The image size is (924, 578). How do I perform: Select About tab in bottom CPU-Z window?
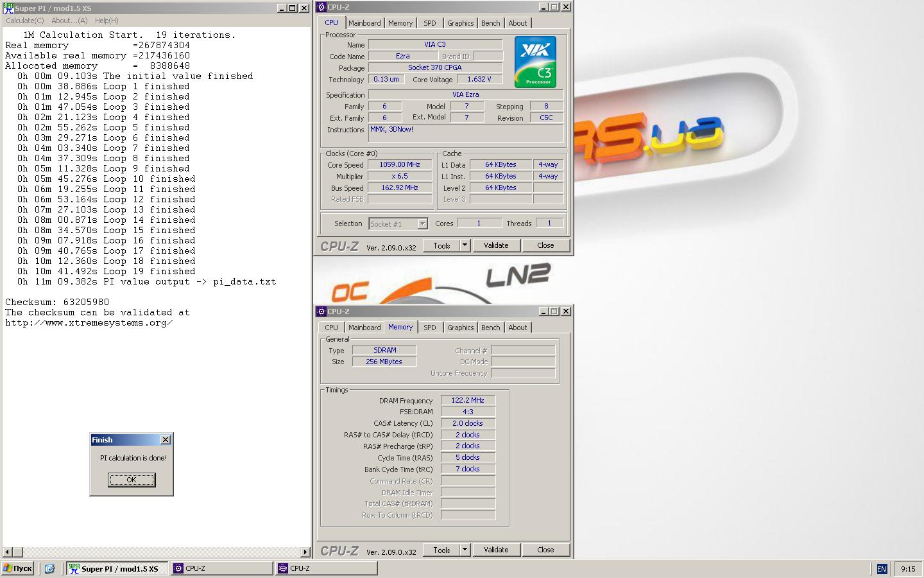518,328
